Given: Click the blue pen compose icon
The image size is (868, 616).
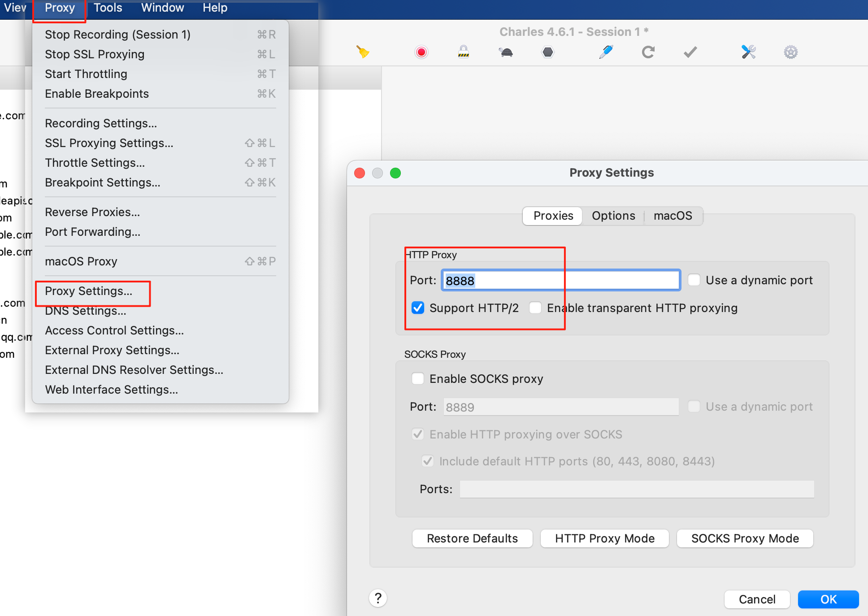Looking at the screenshot, I should [x=606, y=52].
